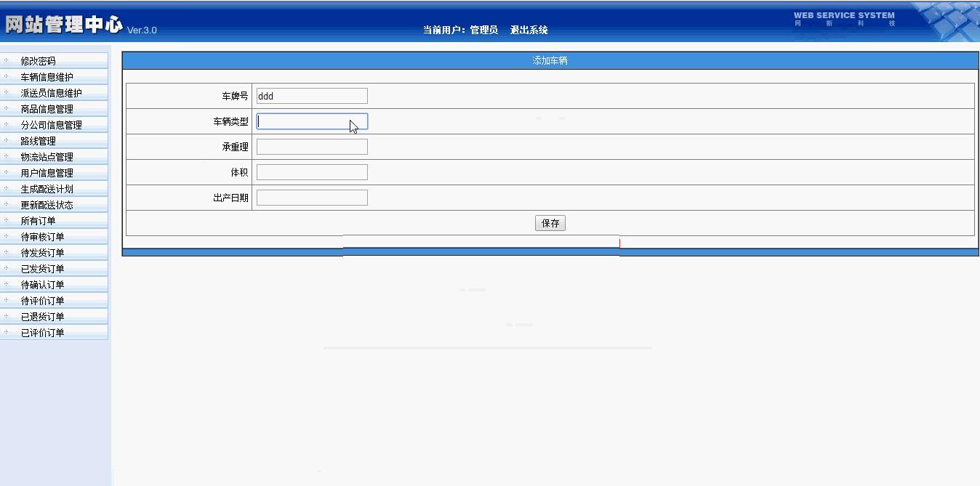Click the bullet icon beside 路线管理
Image resolution: width=980 pixels, height=486 pixels.
pyautogui.click(x=6, y=141)
